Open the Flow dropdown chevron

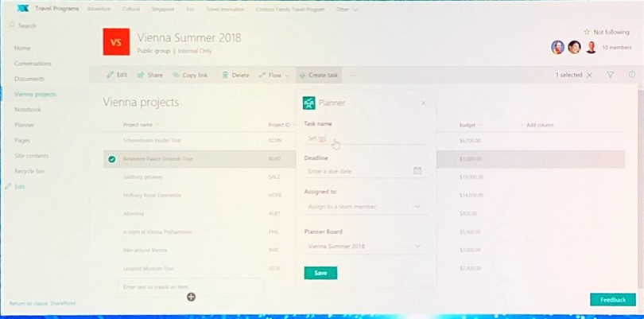point(287,76)
